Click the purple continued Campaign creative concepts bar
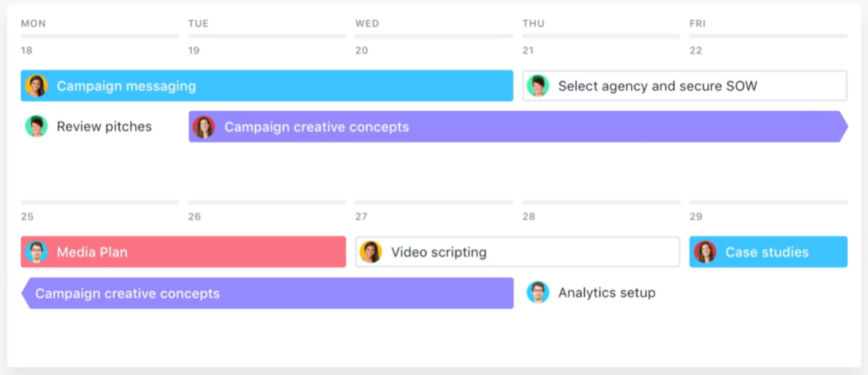The image size is (868, 375). tap(268, 293)
